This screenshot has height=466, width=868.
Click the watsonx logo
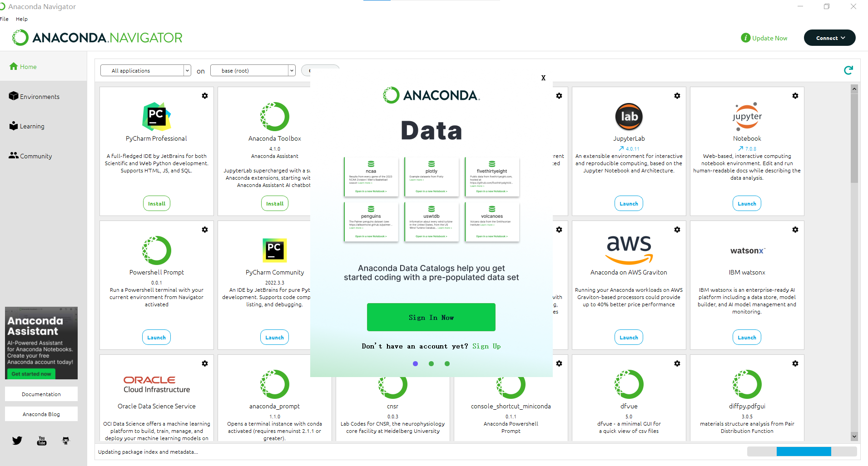point(748,250)
